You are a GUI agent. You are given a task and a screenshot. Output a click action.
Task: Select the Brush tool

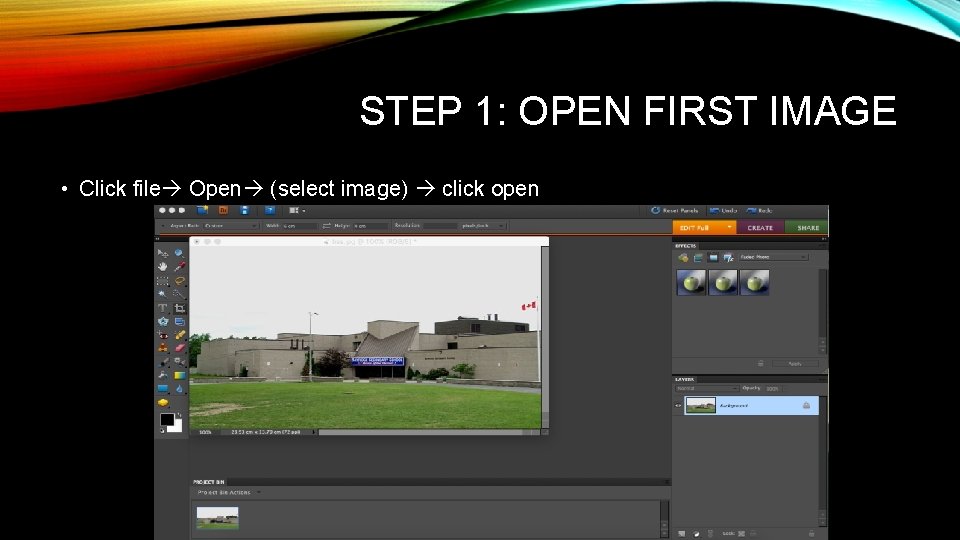pyautogui.click(x=163, y=361)
